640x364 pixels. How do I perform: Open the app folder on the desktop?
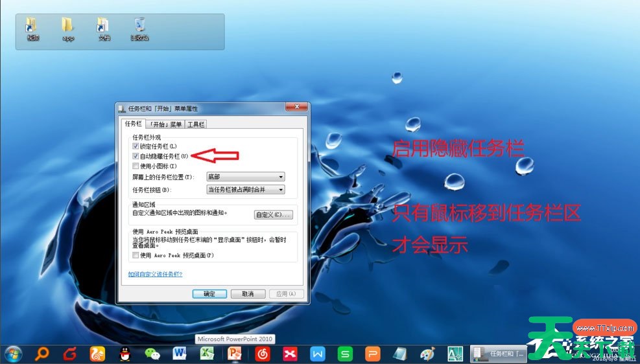(x=68, y=29)
